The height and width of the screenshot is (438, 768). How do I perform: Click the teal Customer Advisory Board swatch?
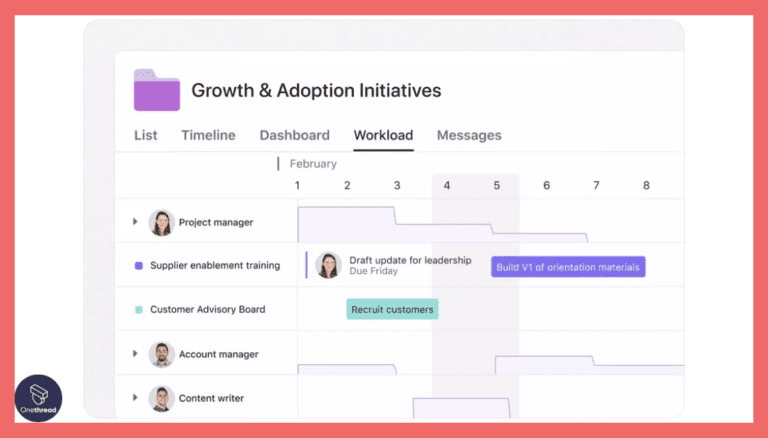click(x=139, y=310)
